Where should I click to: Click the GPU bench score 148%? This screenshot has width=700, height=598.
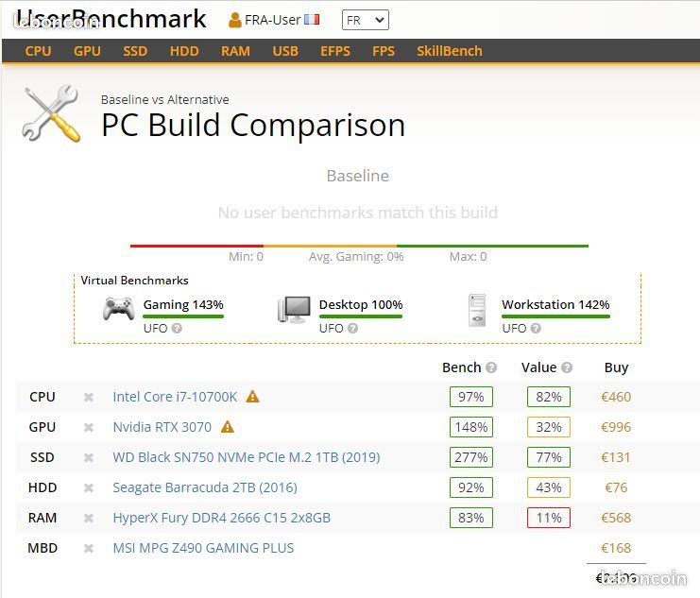471,427
